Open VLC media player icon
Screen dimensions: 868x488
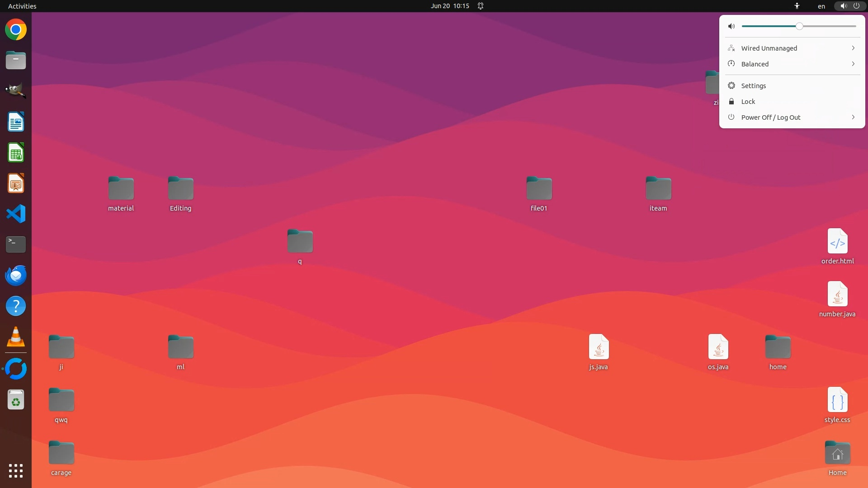click(x=16, y=337)
